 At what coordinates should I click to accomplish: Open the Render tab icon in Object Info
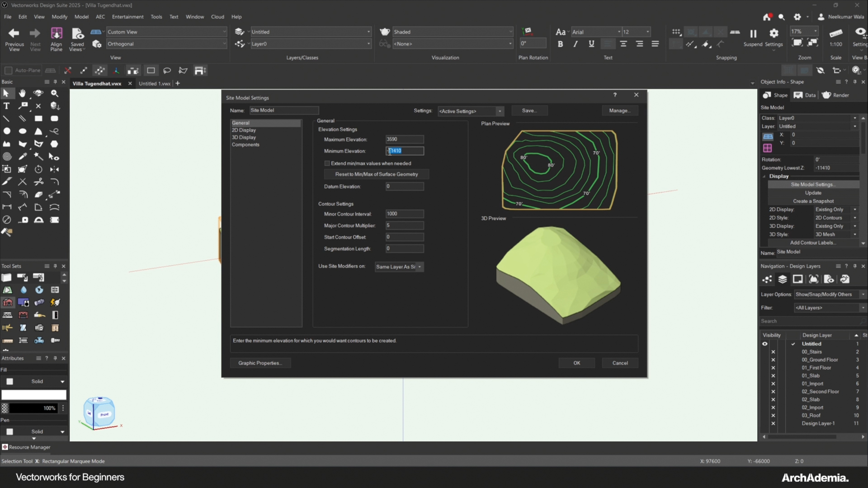coord(826,95)
